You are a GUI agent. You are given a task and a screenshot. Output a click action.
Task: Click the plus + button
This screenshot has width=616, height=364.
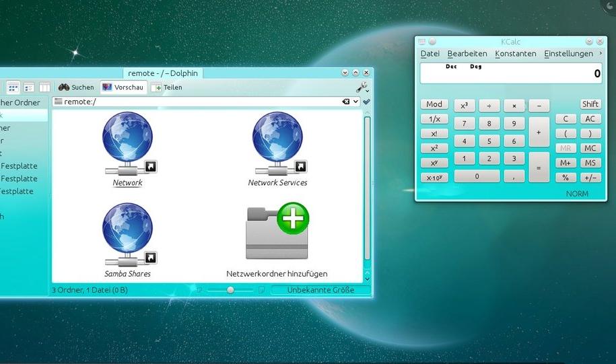click(x=539, y=133)
